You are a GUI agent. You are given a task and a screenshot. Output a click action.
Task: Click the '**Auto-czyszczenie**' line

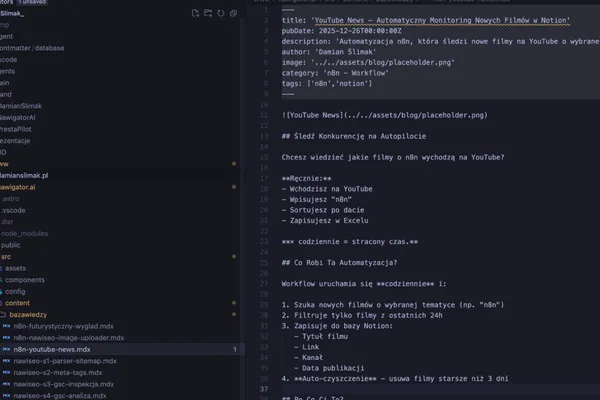pos(395,379)
